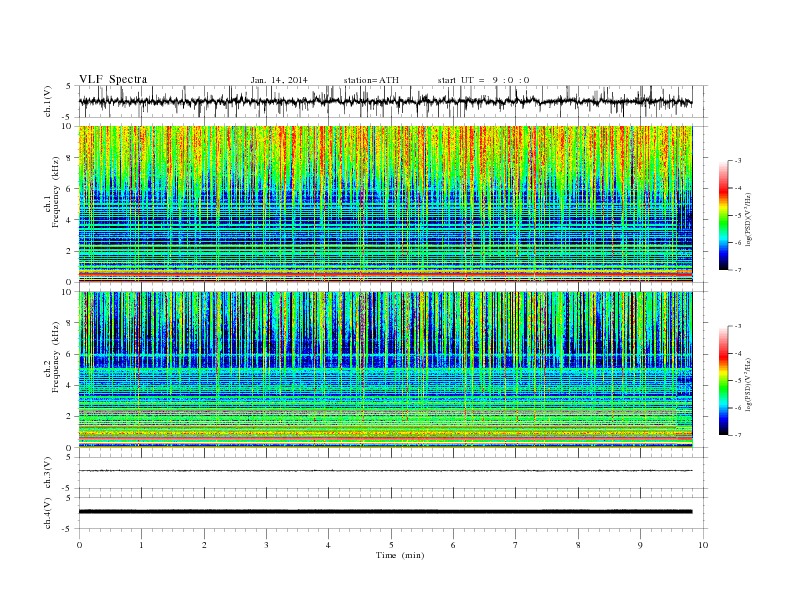
Task: Click the "-7" label on ch.1 color bar
Action: 737,270
